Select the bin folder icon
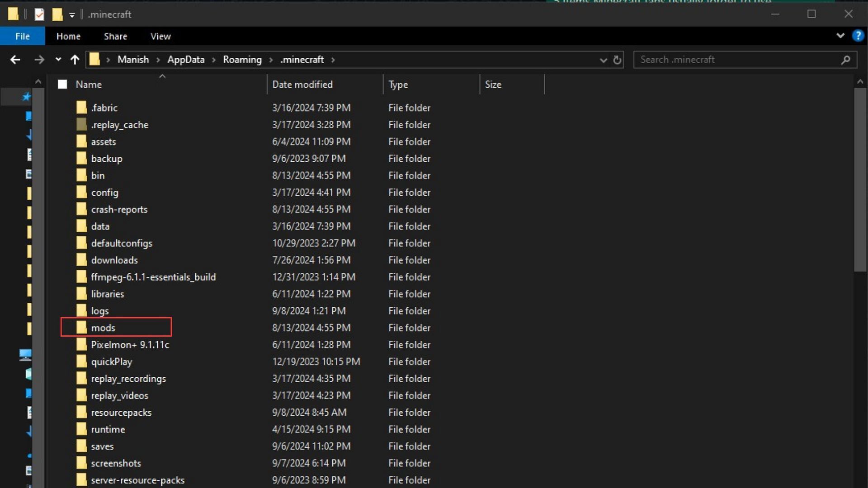Image resolution: width=868 pixels, height=488 pixels. 81,175
